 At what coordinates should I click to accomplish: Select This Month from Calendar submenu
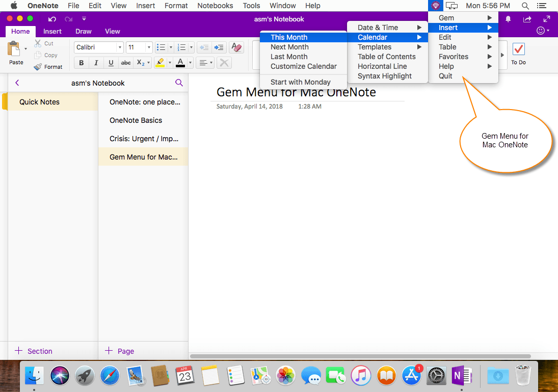(289, 37)
